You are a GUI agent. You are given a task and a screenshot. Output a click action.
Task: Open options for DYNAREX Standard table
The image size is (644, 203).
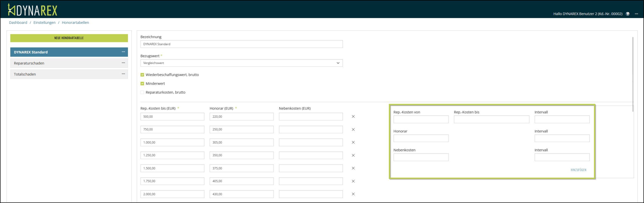click(123, 52)
